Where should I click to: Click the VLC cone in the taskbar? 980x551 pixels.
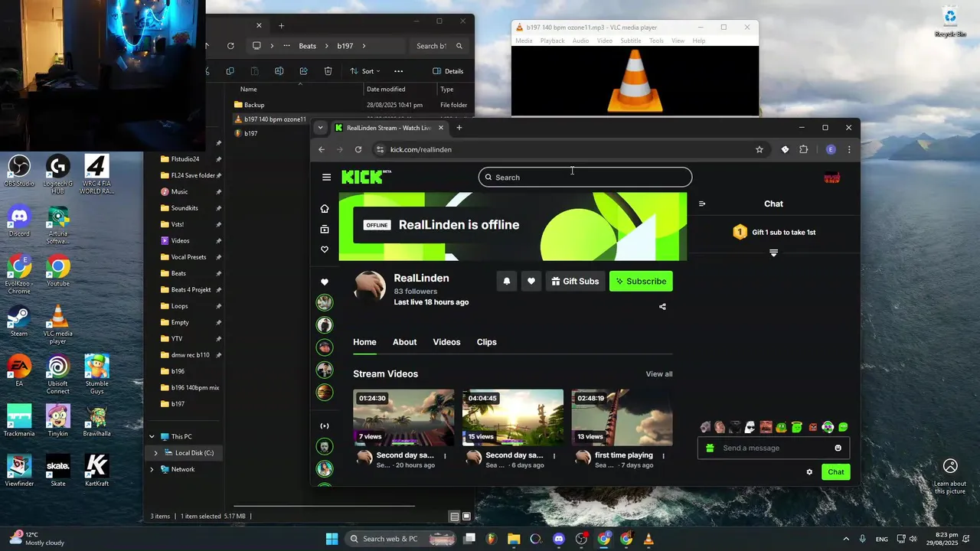648,539
